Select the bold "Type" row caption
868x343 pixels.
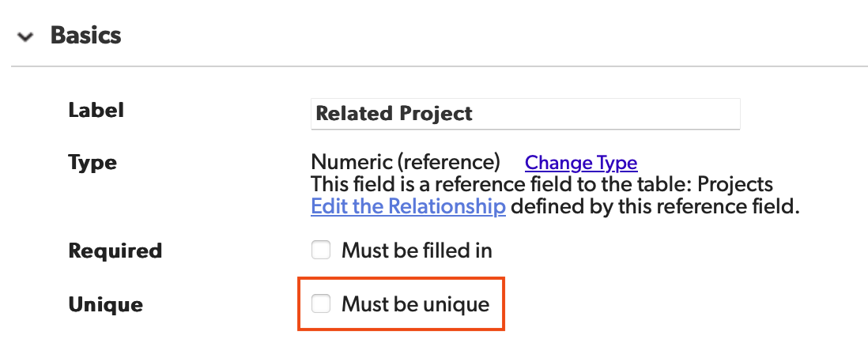pyautogui.click(x=92, y=163)
